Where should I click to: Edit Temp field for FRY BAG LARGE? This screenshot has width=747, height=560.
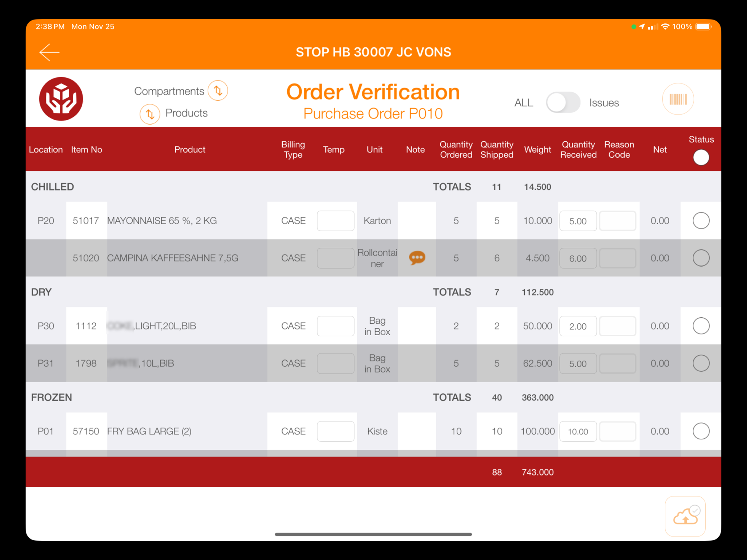(336, 432)
